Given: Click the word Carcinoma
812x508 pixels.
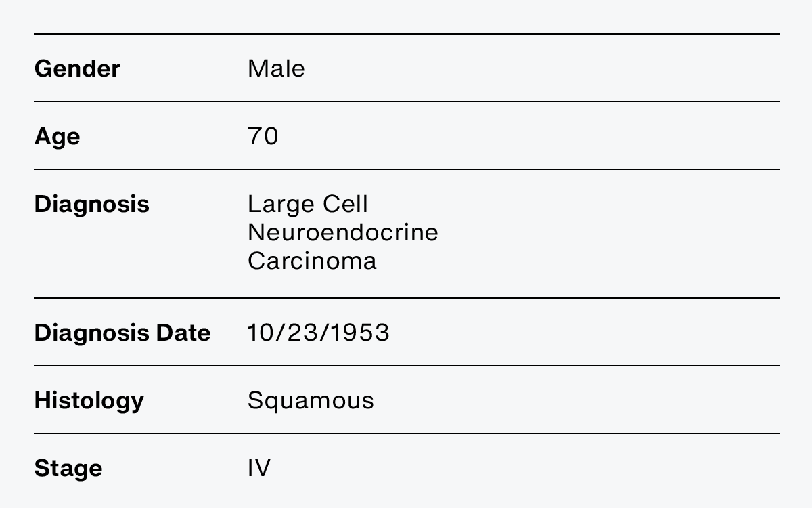Looking at the screenshot, I should pos(312,261).
